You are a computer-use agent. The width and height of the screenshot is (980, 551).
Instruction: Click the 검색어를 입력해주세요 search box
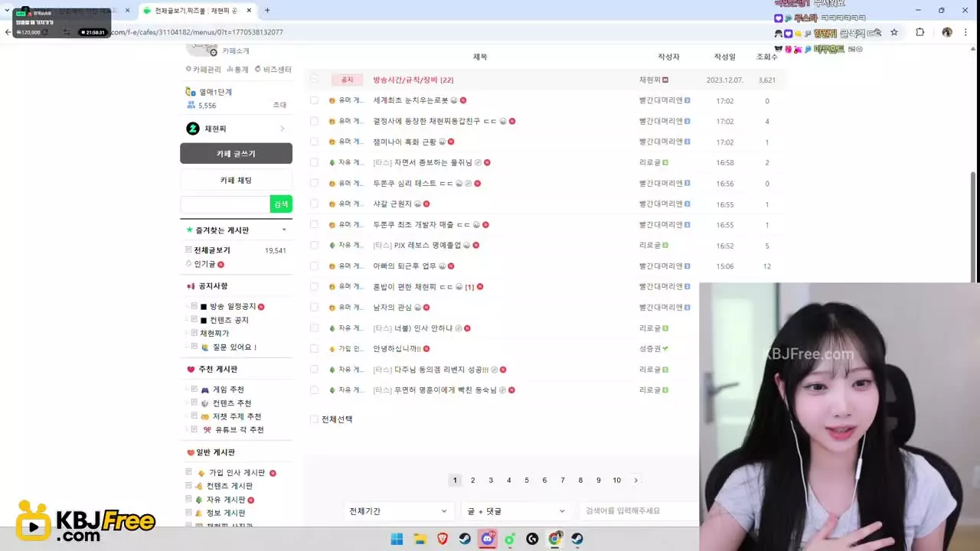click(639, 511)
